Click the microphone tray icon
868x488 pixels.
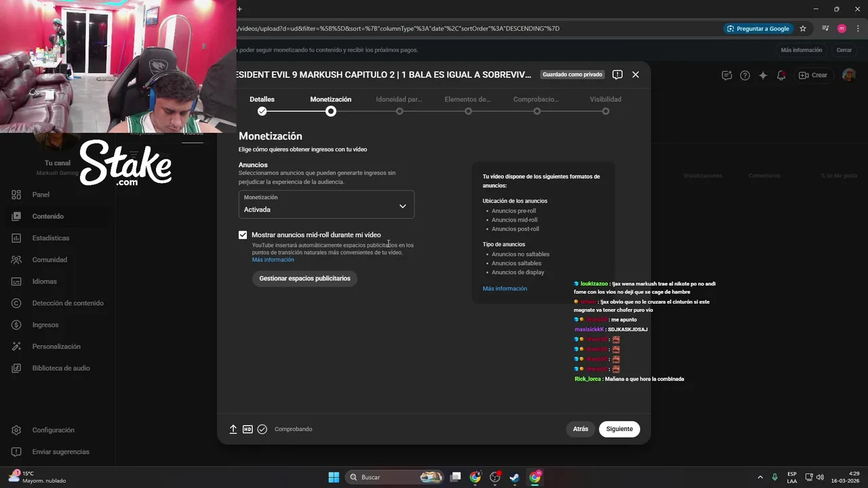(x=774, y=477)
